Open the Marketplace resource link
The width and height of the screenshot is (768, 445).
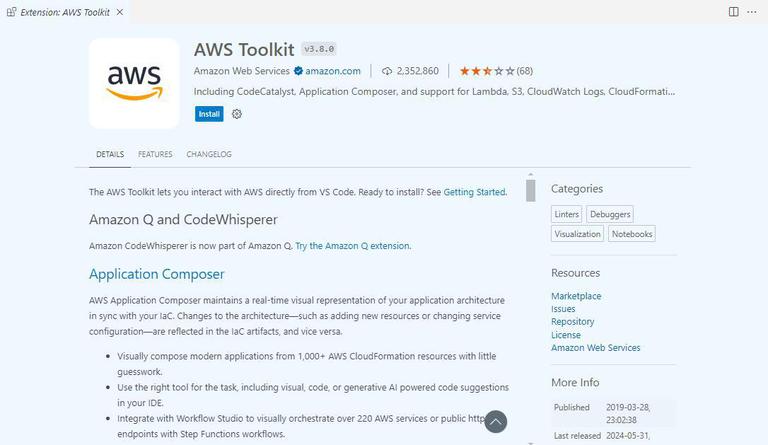(x=576, y=296)
